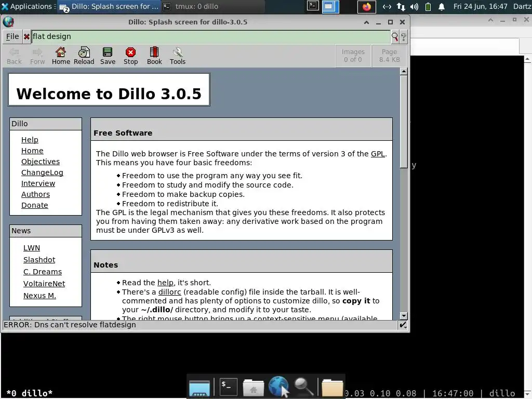Screen dimensions: 532x399
Task: Go forward with the Forw arrow icon
Action: point(37,56)
